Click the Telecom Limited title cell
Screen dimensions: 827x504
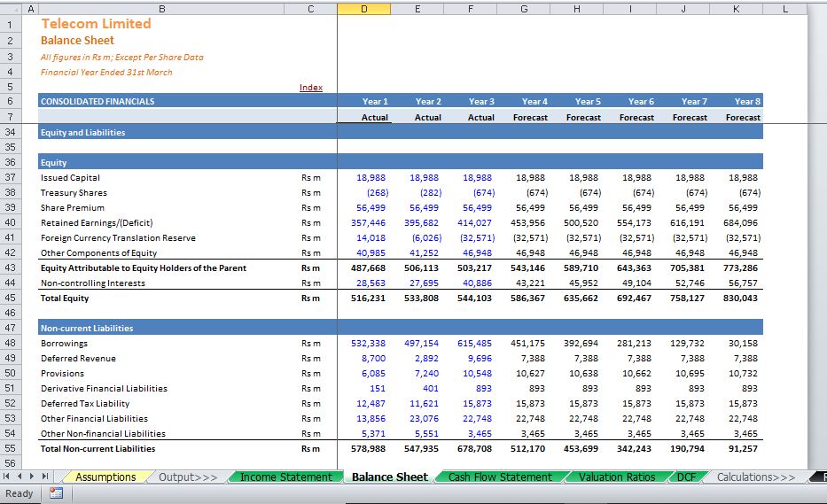(x=96, y=24)
